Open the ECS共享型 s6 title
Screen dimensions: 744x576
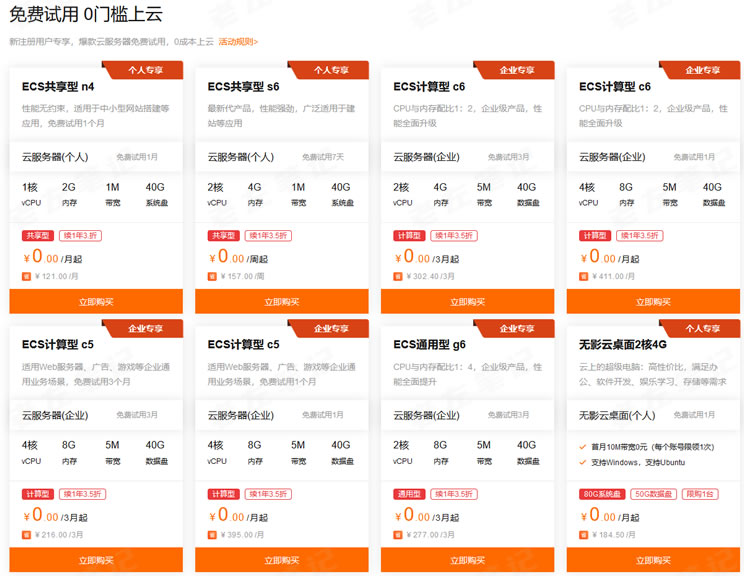pyautogui.click(x=243, y=87)
